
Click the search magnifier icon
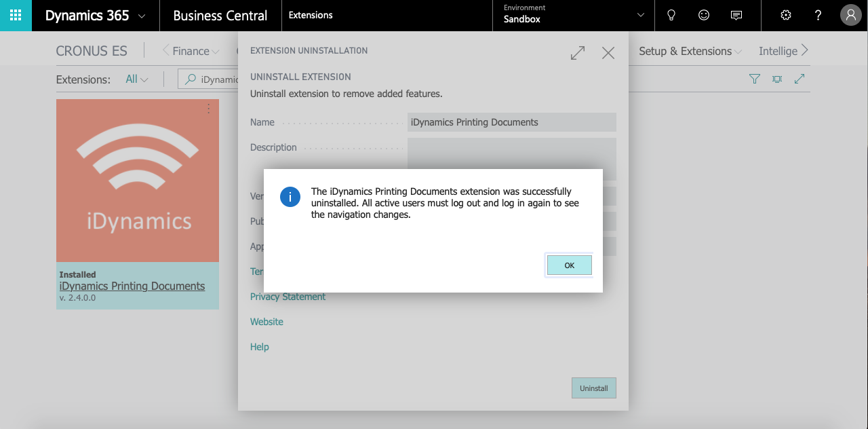tap(191, 79)
